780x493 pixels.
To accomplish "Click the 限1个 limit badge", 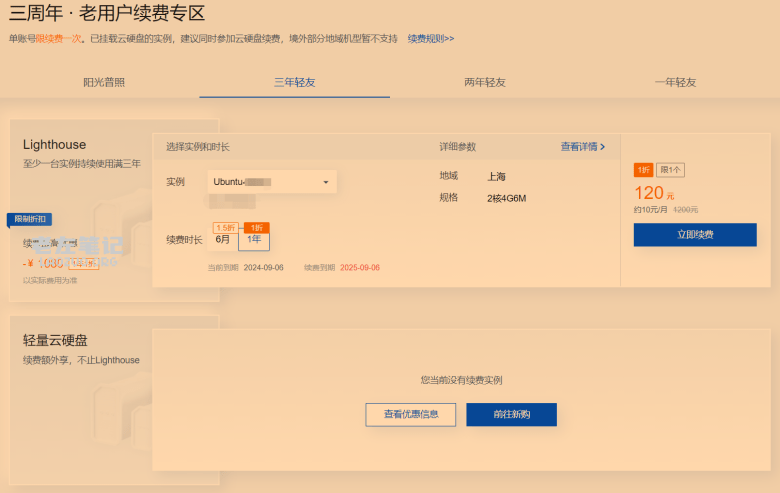I will tap(670, 170).
